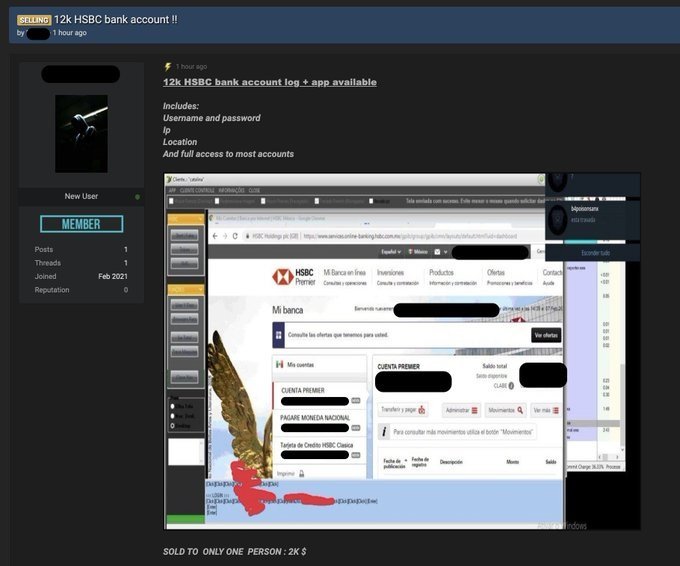Viewport: 680px width, 566px height.
Task: Expand the Ver más menu button
Action: coord(546,410)
